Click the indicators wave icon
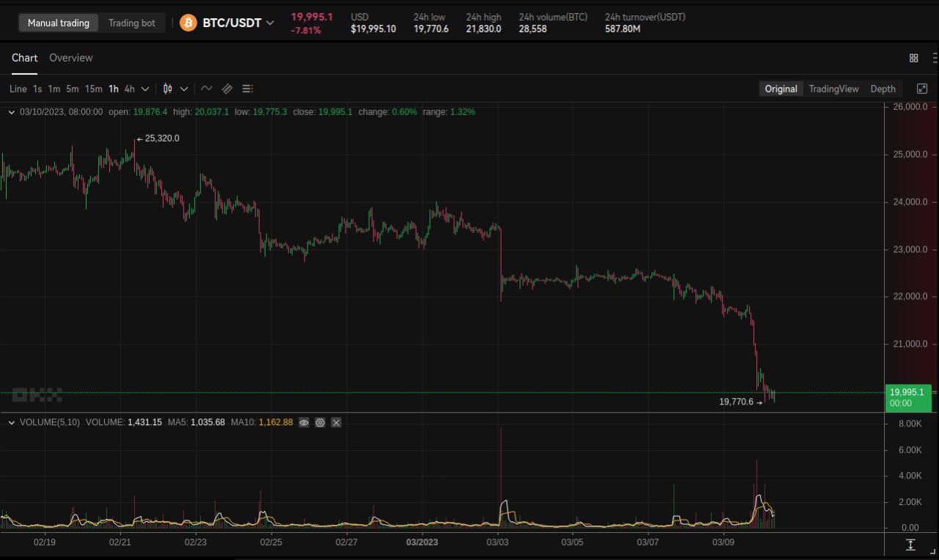This screenshot has height=560, width=939. [x=207, y=89]
